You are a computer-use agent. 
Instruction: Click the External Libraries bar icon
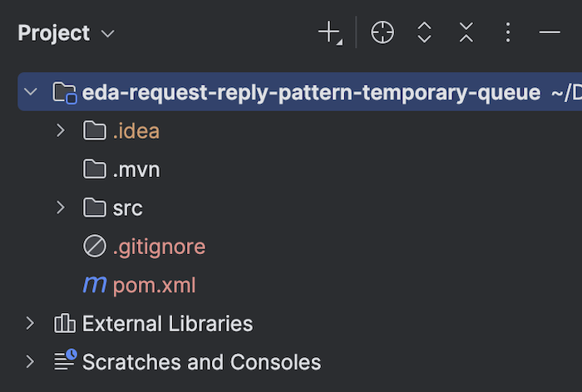coord(65,323)
